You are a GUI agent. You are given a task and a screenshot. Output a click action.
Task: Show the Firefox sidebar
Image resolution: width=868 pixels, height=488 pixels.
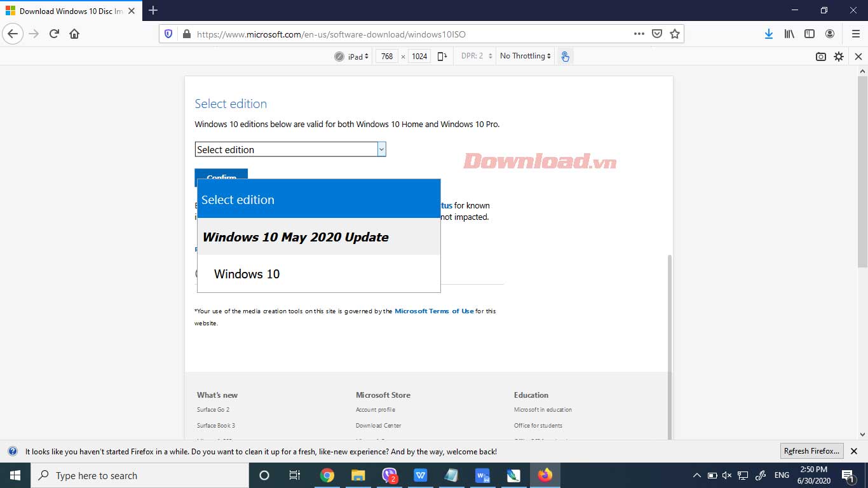coord(810,34)
